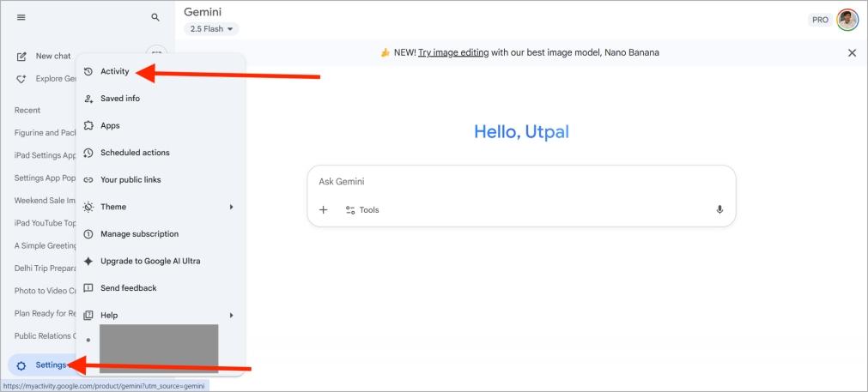Choose Apps in the settings menu
The width and height of the screenshot is (868, 392).
[110, 125]
